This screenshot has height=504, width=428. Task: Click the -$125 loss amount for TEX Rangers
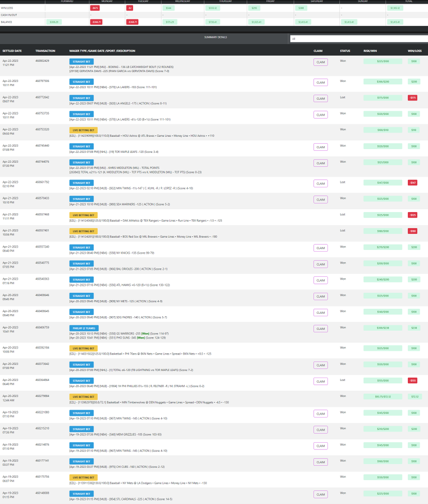412,215
